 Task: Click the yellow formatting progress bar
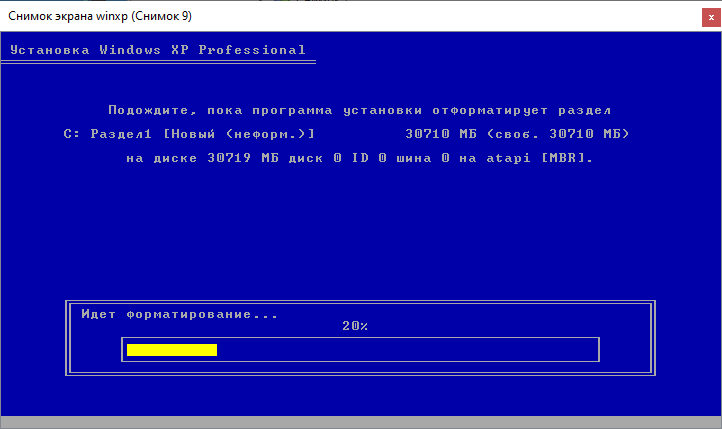[172, 350]
